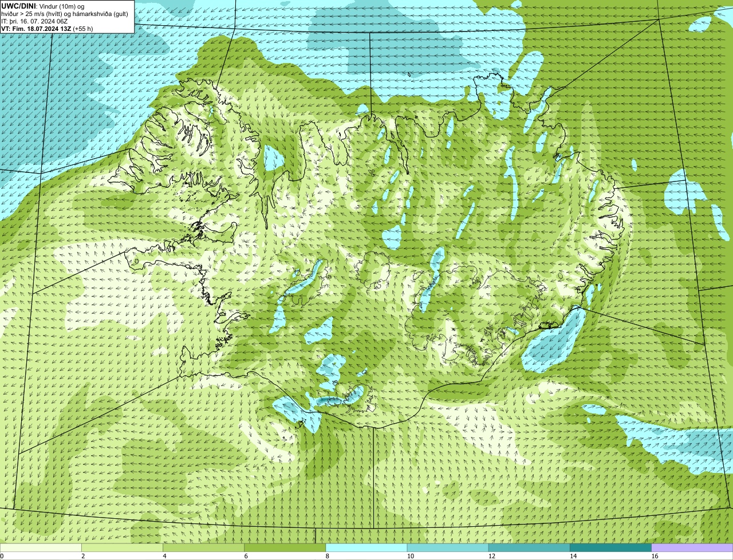Click the valid time "VT: Fim. 18.07.2024 13Z (+55 h)"

(47, 29)
